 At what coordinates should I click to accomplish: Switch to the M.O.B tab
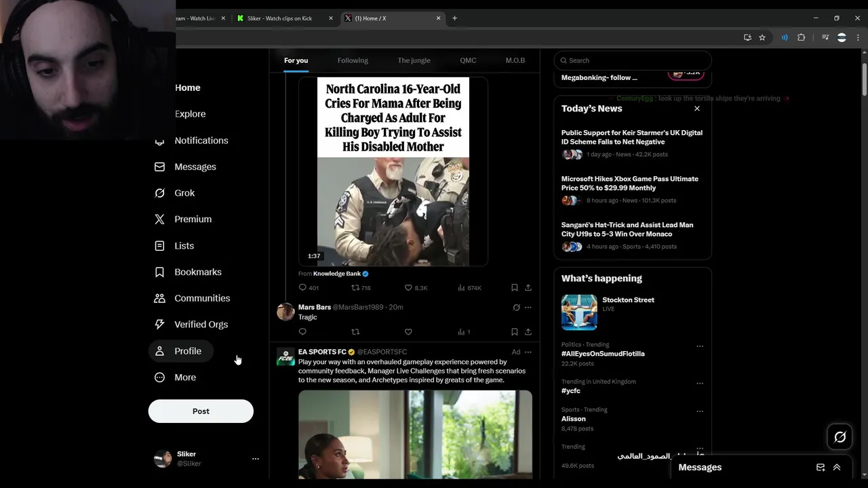click(515, 60)
